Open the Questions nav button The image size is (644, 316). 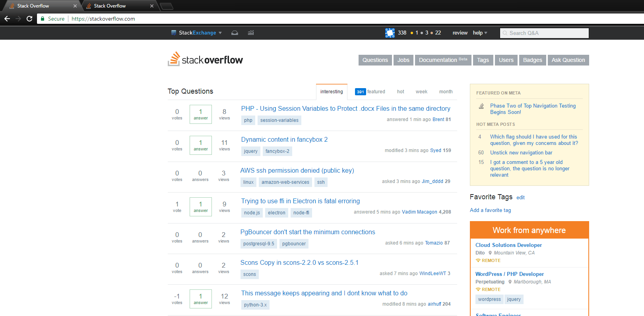pyautogui.click(x=375, y=60)
